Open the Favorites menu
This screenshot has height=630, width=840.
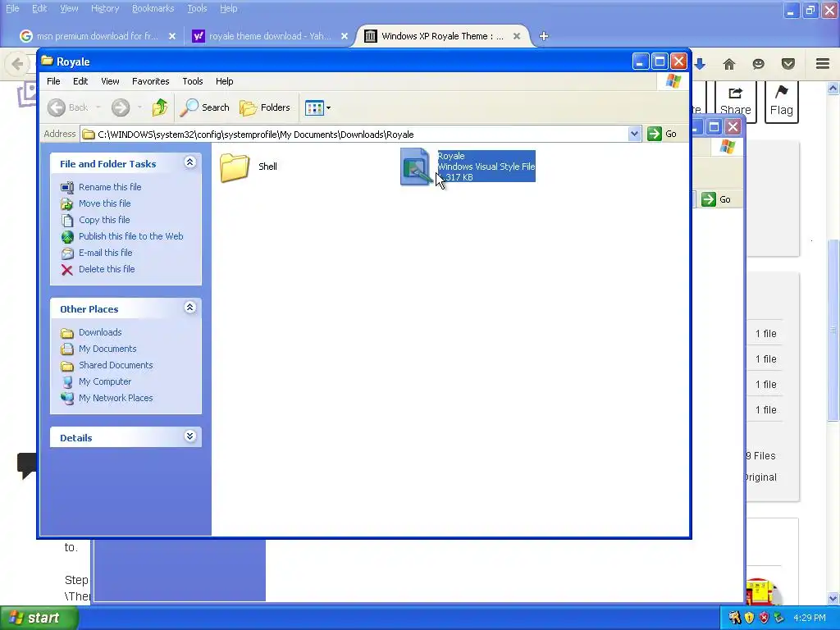point(151,81)
